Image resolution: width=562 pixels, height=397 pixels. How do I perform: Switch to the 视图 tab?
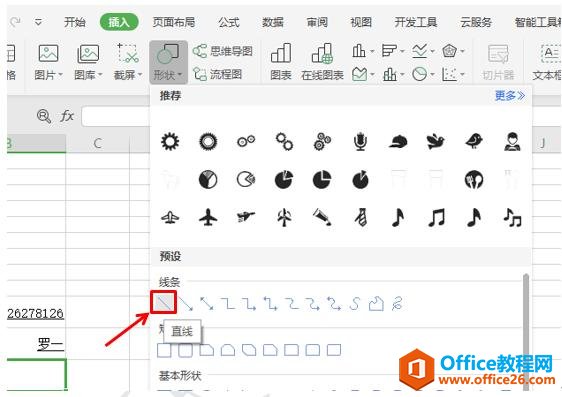361,22
